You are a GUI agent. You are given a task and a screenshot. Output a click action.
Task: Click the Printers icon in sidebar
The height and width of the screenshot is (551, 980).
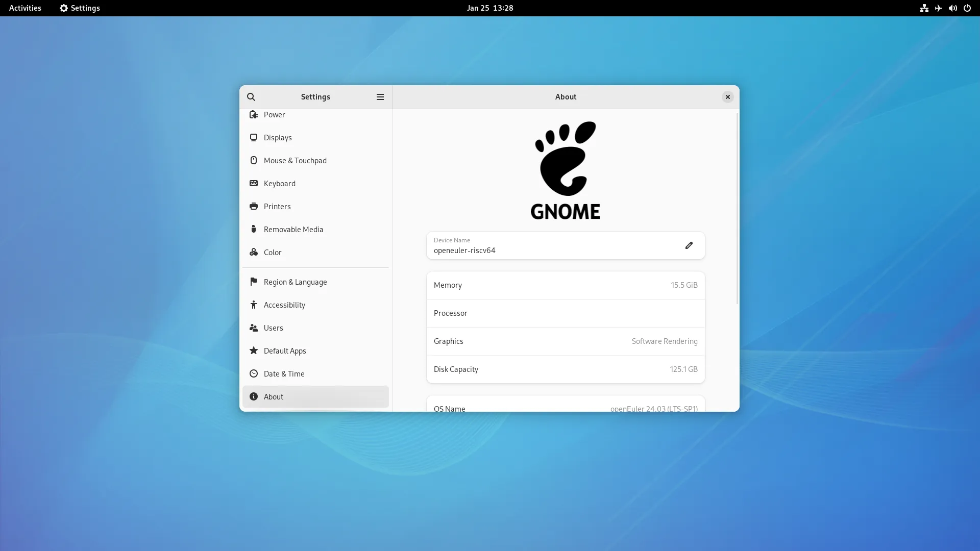tap(254, 206)
